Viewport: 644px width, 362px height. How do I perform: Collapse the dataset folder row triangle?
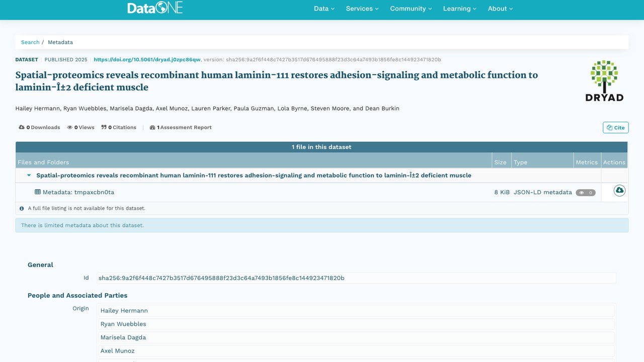point(29,175)
